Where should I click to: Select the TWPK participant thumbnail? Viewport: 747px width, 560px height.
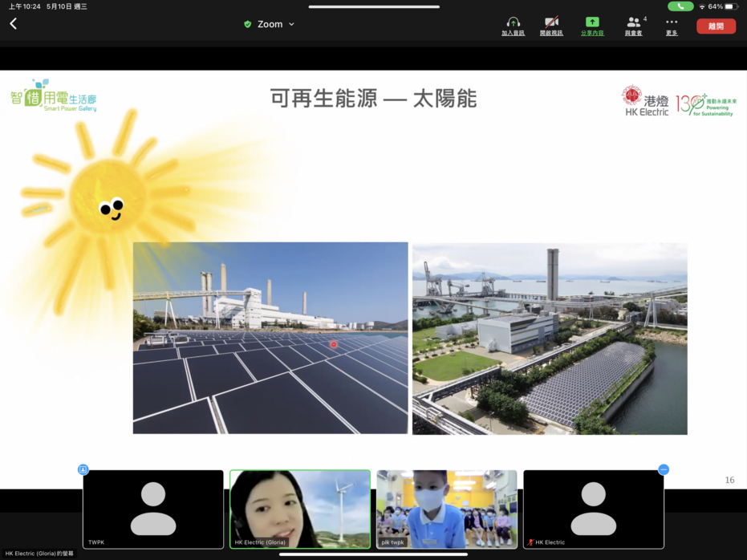[x=153, y=509]
